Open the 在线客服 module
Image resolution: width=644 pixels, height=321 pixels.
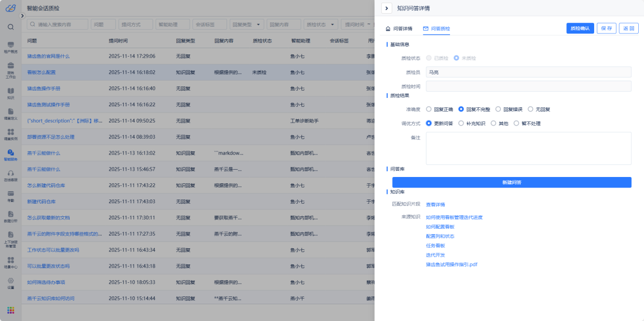pyautogui.click(x=10, y=173)
